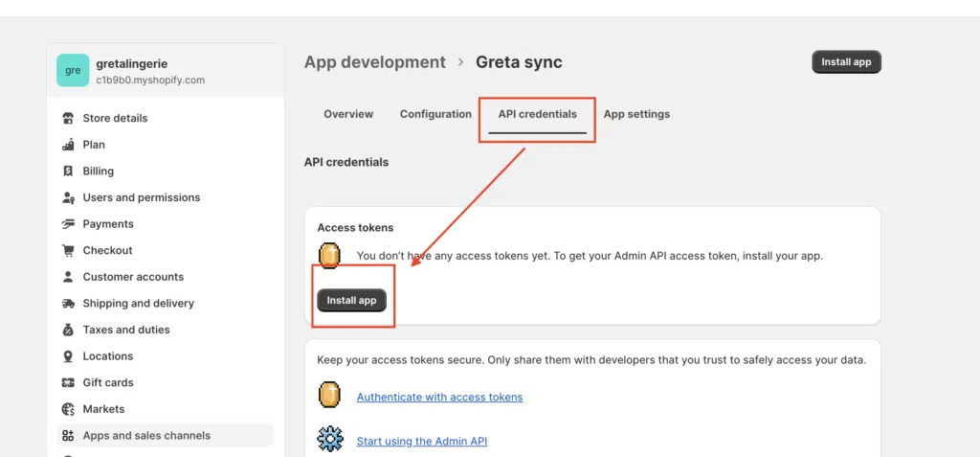Open Authenticate with access tokens link

coord(439,397)
